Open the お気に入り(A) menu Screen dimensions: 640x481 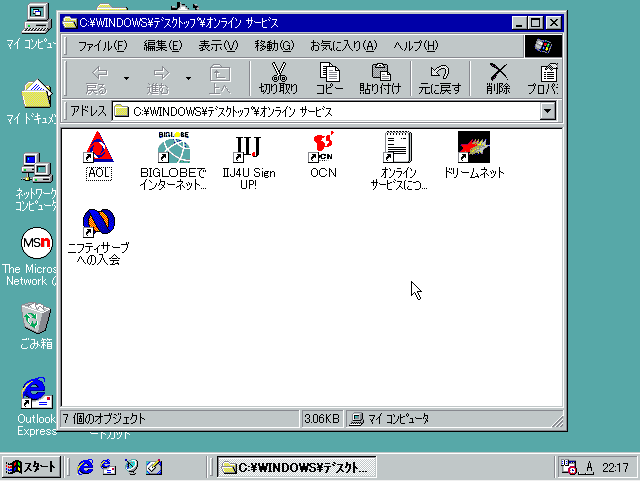(x=344, y=46)
